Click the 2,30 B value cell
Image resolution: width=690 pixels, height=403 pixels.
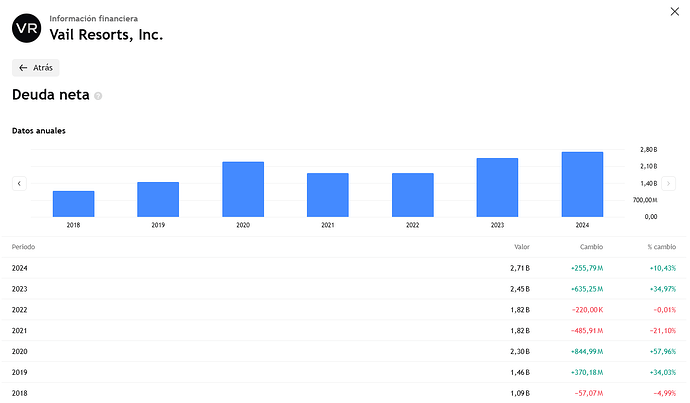coord(520,352)
